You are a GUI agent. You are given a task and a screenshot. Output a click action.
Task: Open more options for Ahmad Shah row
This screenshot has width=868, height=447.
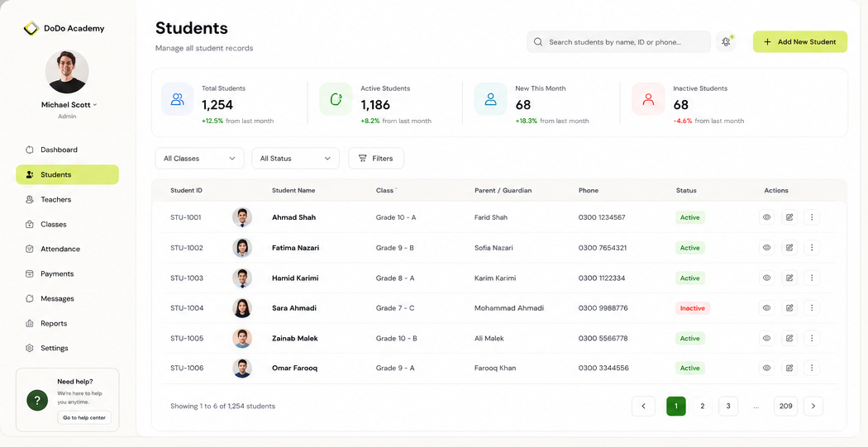(x=812, y=217)
